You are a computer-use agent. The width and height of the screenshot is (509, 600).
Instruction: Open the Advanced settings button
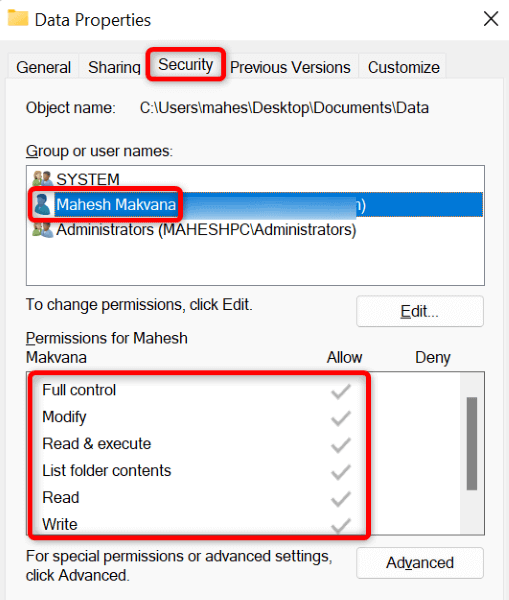pos(420,563)
